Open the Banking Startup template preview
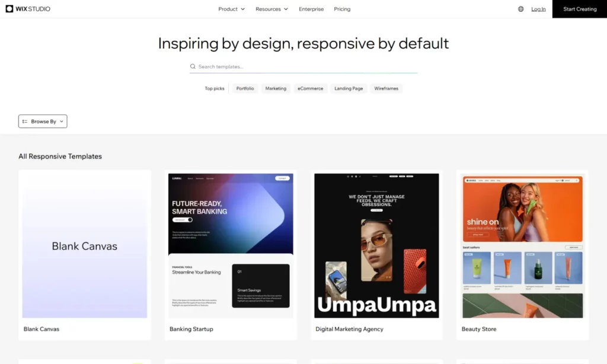 point(230,245)
